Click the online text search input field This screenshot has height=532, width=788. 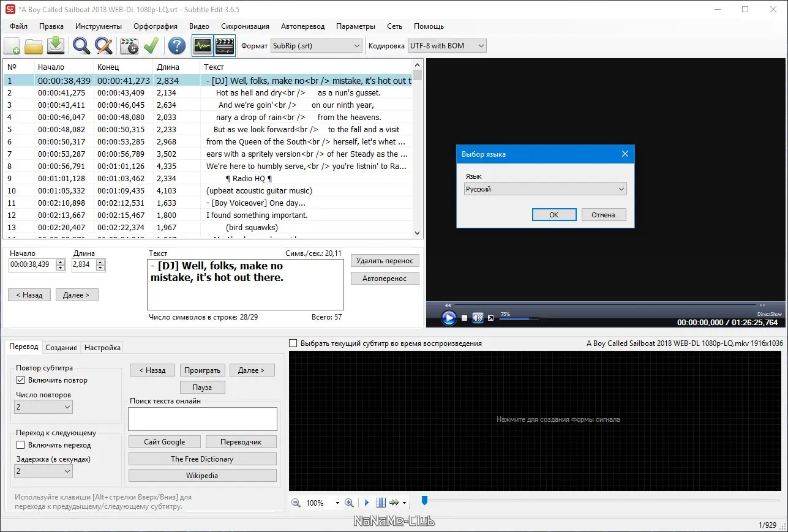(x=203, y=419)
